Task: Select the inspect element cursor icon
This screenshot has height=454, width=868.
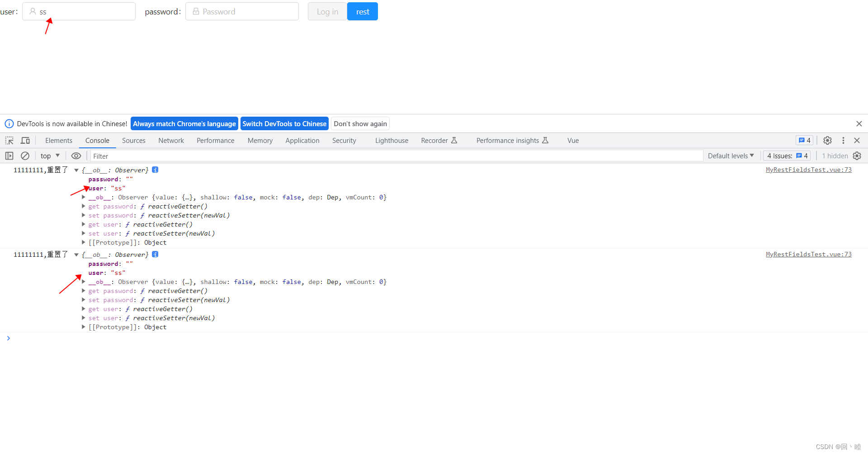Action: click(x=9, y=140)
